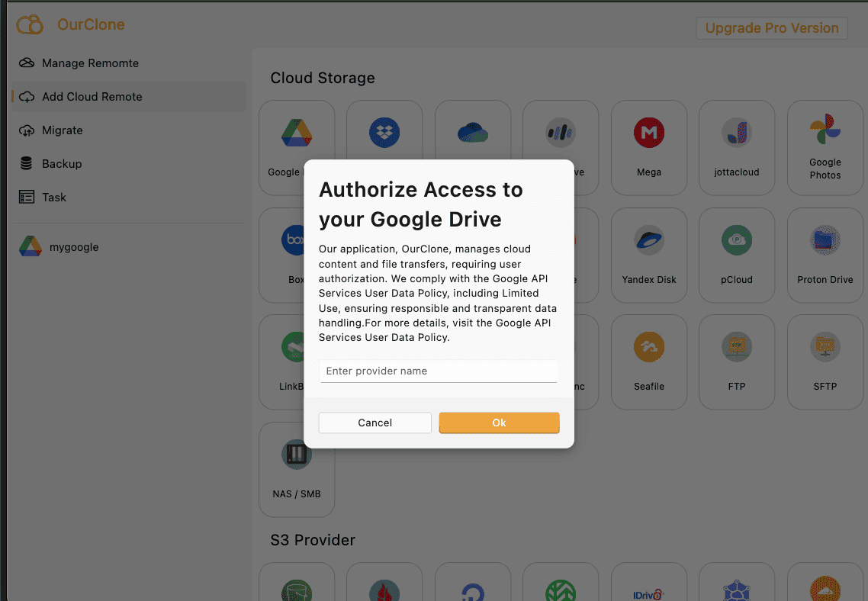Image resolution: width=868 pixels, height=601 pixels.
Task: Select the Seafile icon
Action: pos(648,345)
